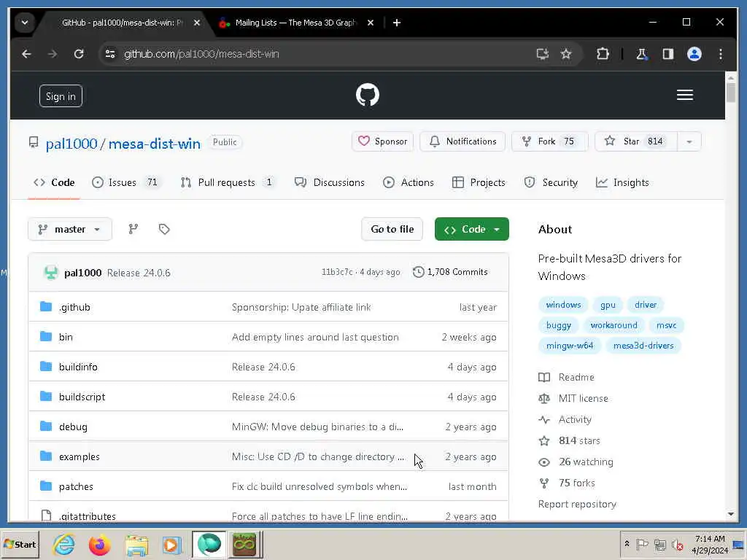Image resolution: width=747 pixels, height=560 pixels.
Task: Go back to the previous page
Action: pyautogui.click(x=27, y=54)
